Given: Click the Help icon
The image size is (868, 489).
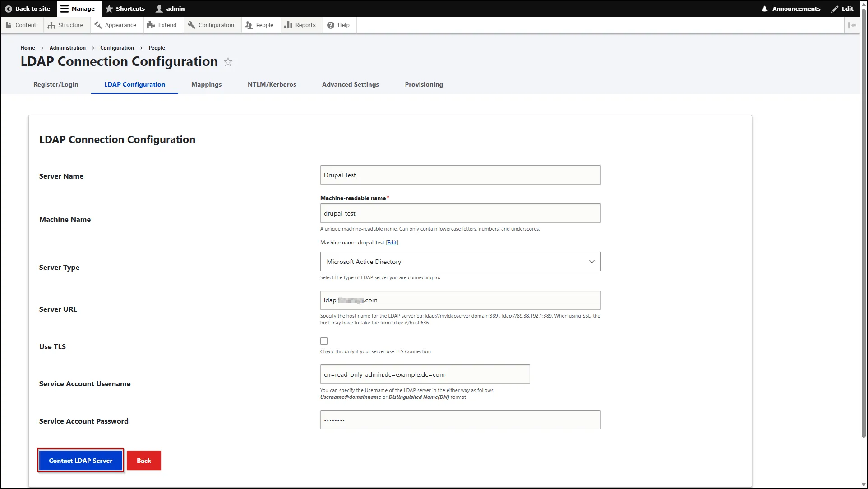Looking at the screenshot, I should (x=330, y=25).
